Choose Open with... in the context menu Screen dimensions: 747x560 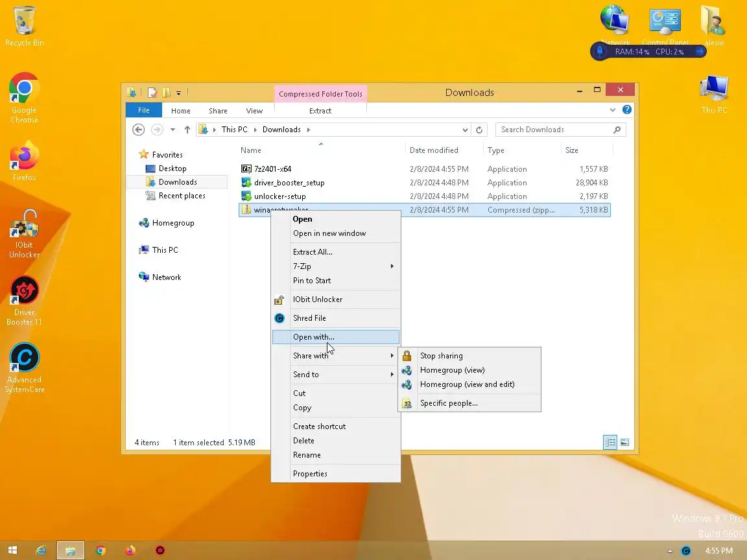[x=336, y=337]
